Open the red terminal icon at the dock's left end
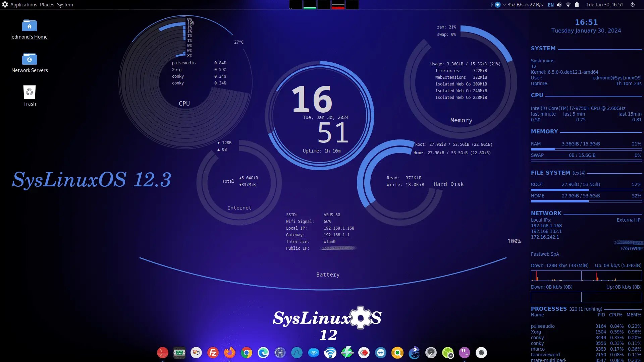 pos(163,353)
